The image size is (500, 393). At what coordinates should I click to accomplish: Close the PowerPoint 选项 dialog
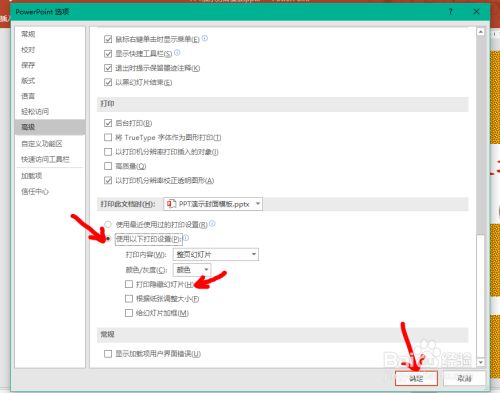click(476, 12)
